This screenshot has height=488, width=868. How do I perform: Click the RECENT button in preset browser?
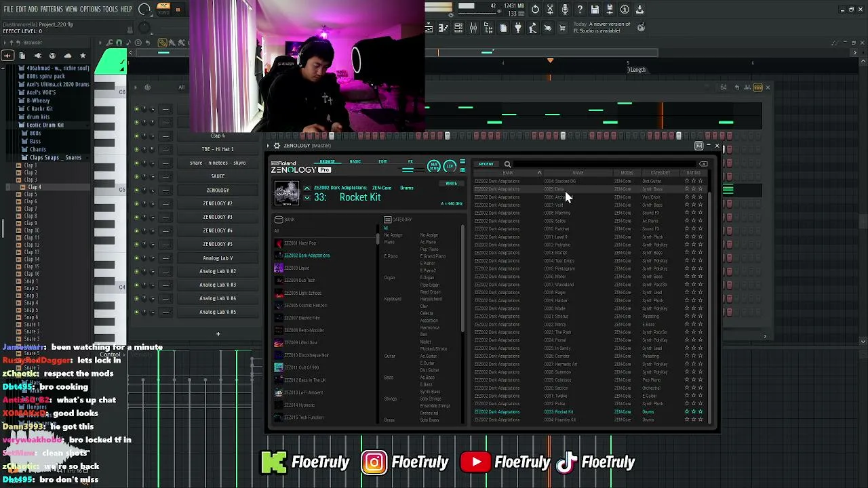coord(486,164)
